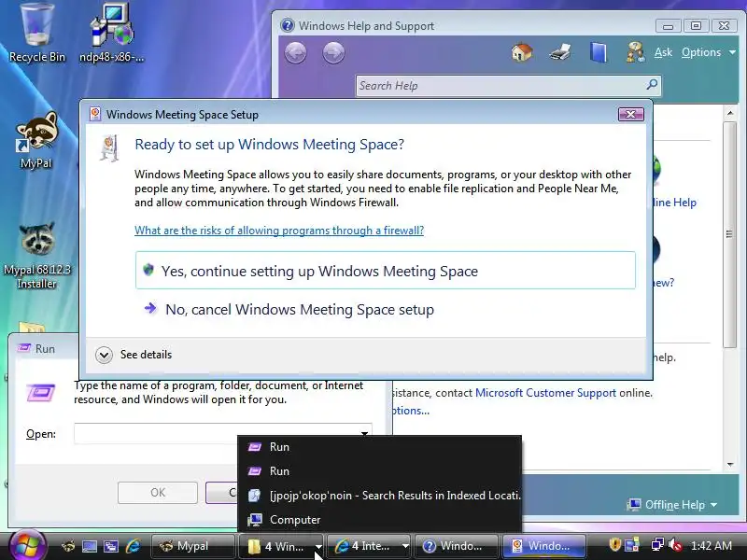Click the Ask people icon in Help toolbar
The image size is (747, 560).
(x=635, y=52)
